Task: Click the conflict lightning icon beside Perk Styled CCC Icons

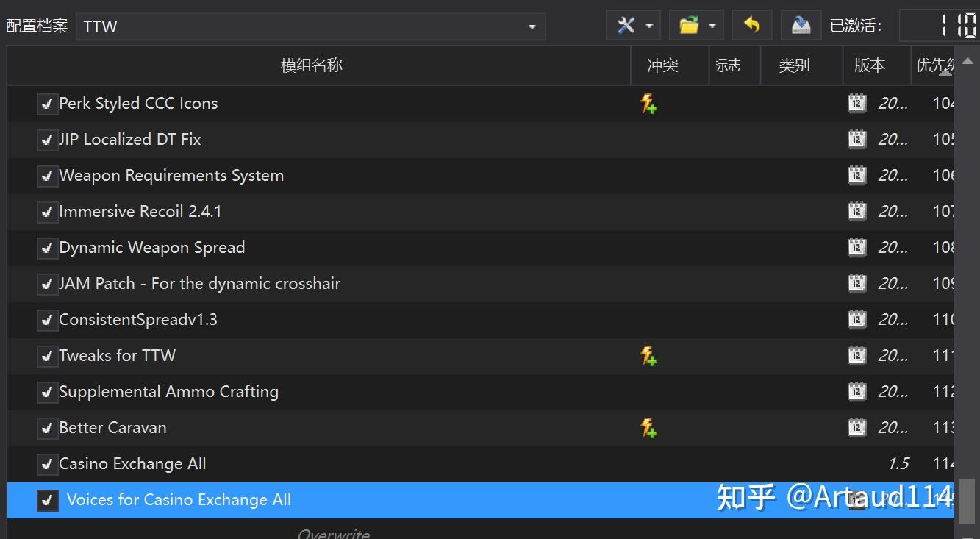Action: point(648,104)
